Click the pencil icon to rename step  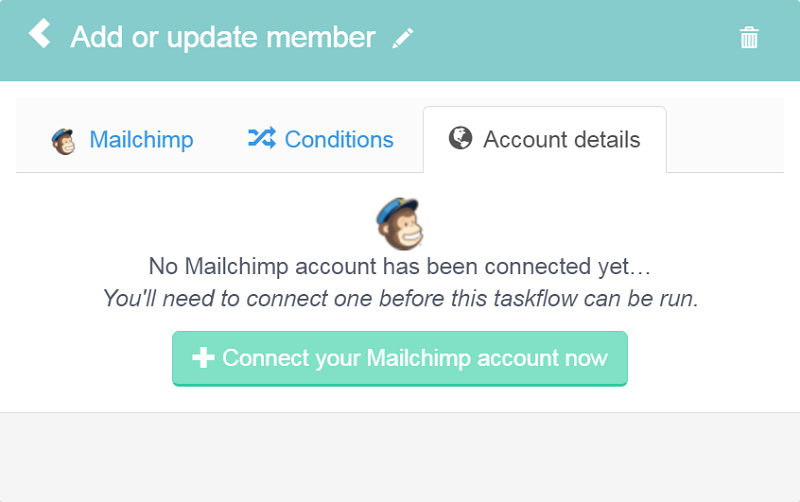tap(403, 39)
